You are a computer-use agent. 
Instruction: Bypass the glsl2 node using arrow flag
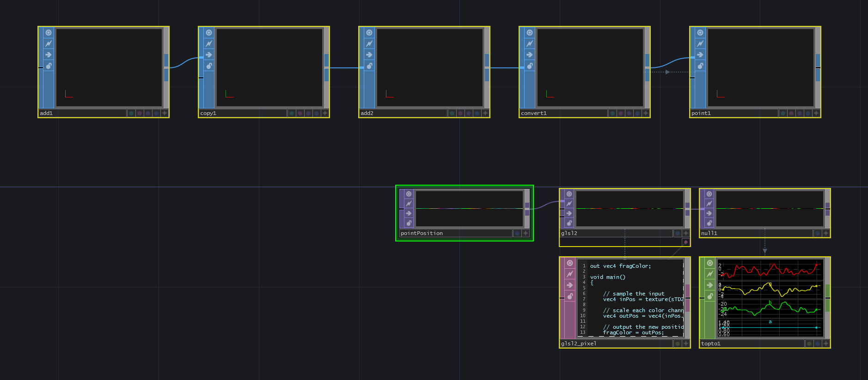569,213
